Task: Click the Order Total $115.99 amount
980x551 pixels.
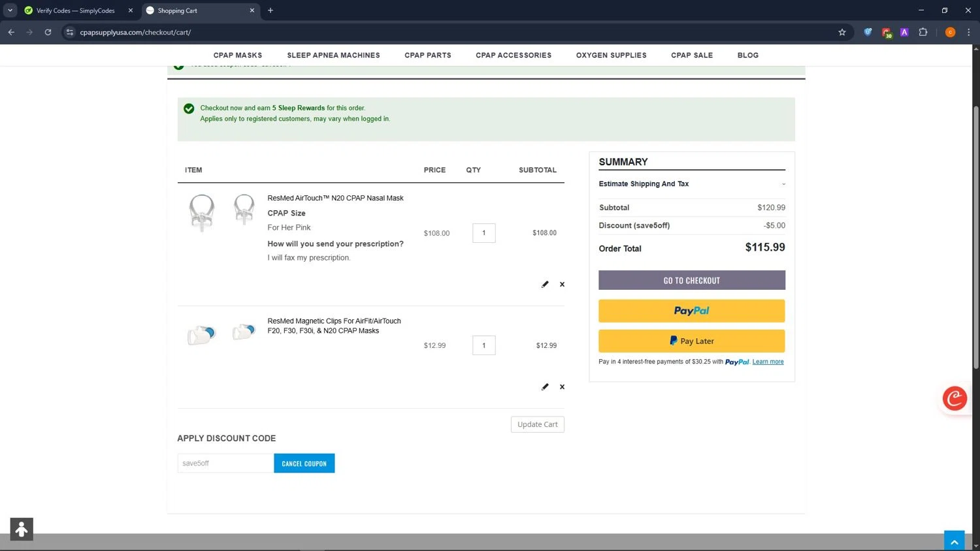Action: click(765, 247)
